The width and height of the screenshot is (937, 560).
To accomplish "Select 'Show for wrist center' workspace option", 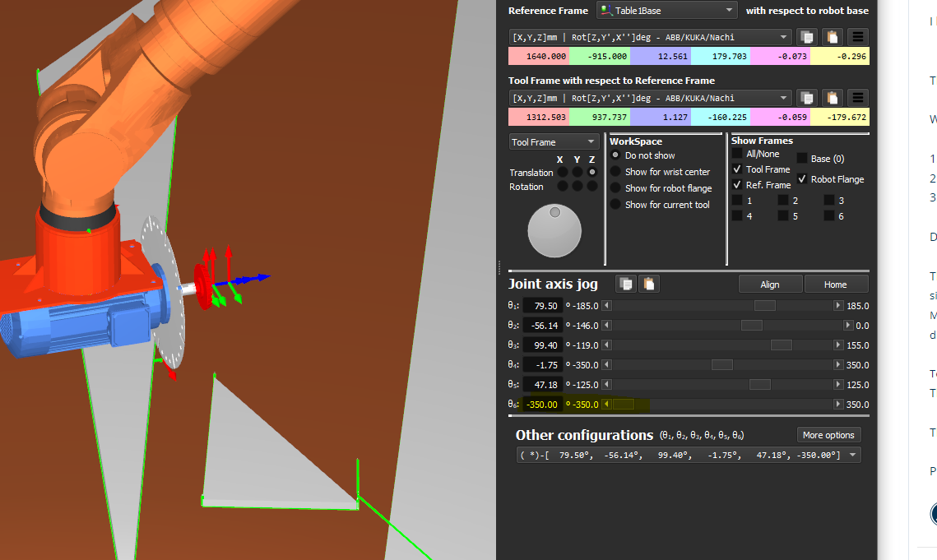I will [615, 172].
